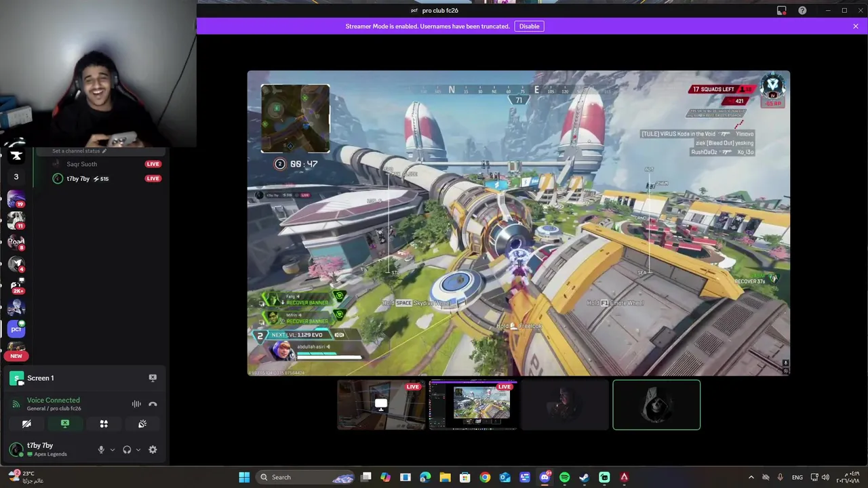Switch to Discord in the taskbar

[x=545, y=477]
